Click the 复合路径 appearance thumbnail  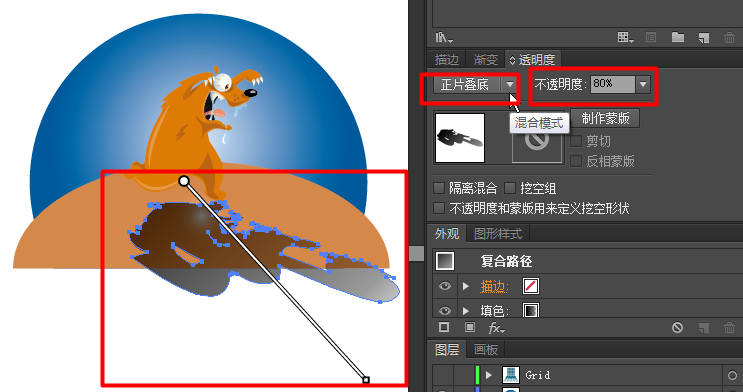click(444, 261)
